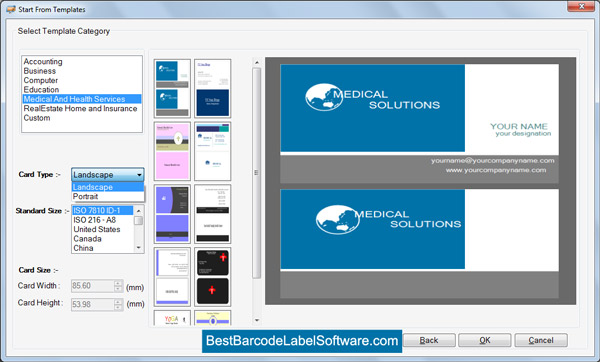Screen dimensions: 600x362
Task: Select the Education category
Action: pos(41,90)
